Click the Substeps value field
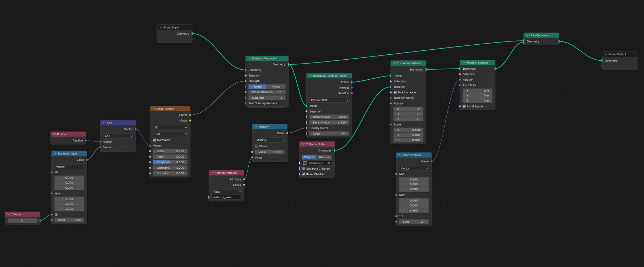644x267 pixels. pos(267,98)
